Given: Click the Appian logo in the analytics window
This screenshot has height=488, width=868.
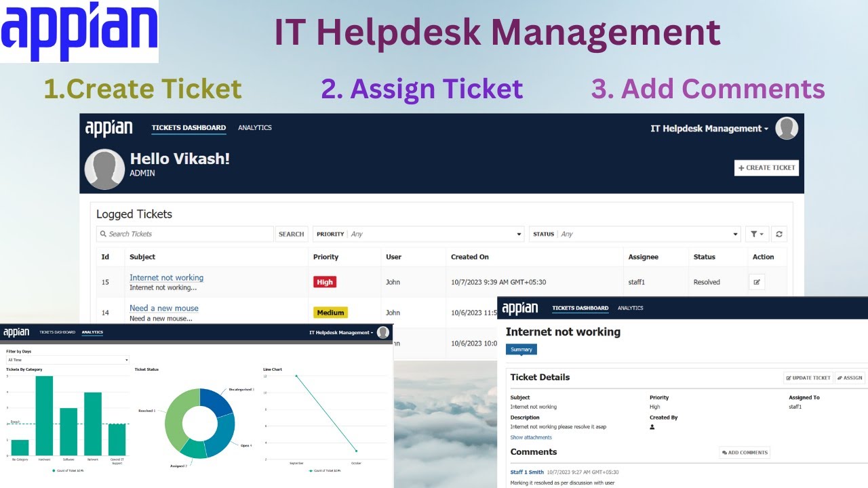Looking at the screenshot, I should pyautogui.click(x=16, y=332).
